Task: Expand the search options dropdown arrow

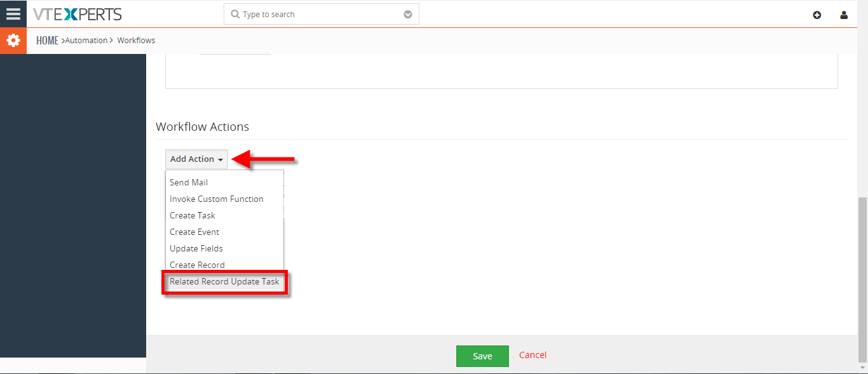Action: (408, 15)
